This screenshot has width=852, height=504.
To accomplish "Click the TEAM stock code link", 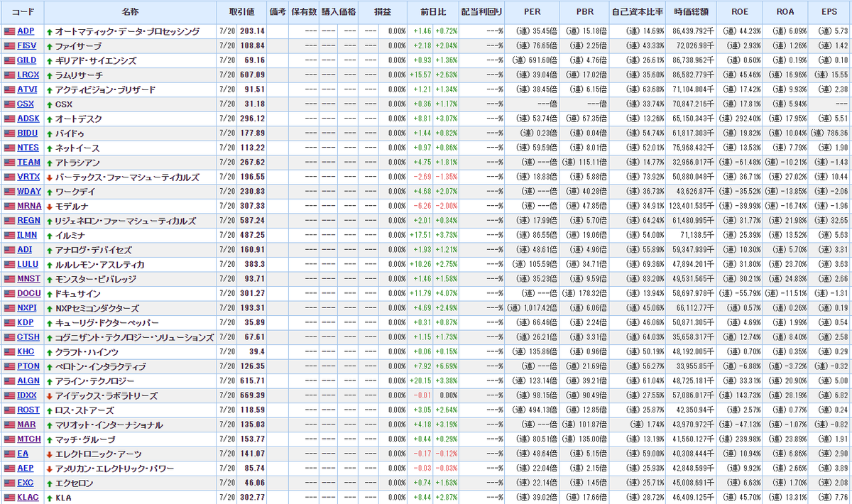I will [28, 163].
